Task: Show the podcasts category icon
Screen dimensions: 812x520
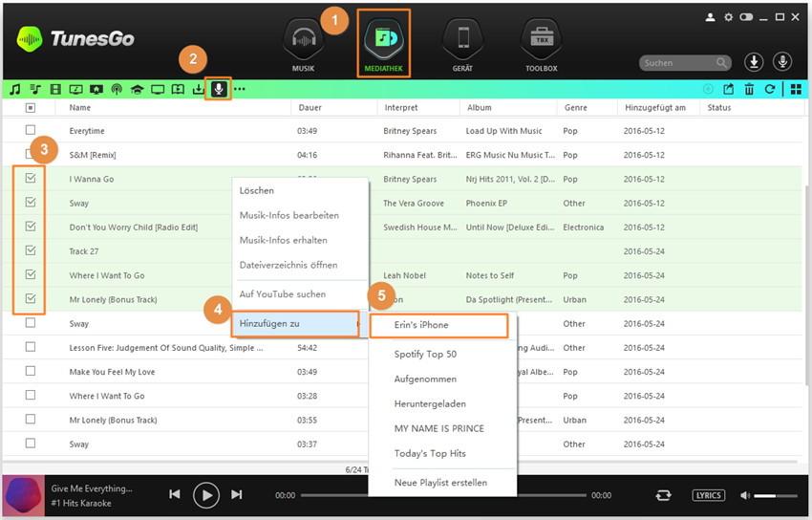Action: 118,89
